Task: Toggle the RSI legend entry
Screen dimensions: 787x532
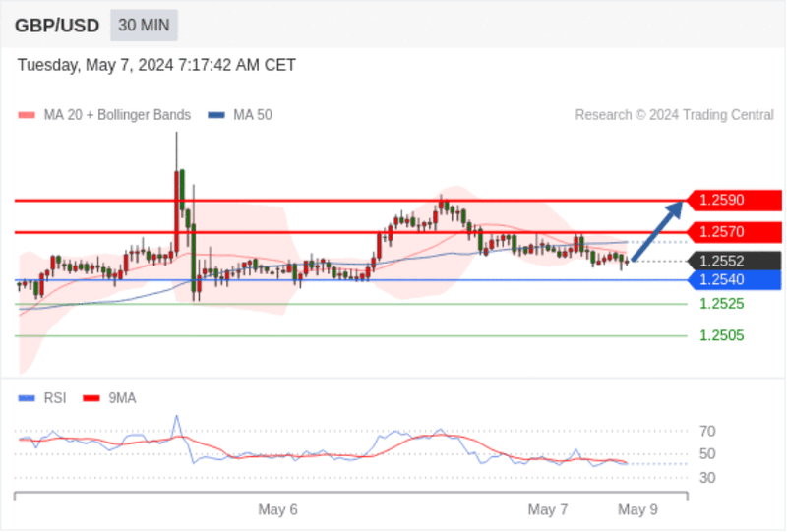Action: pos(42,398)
